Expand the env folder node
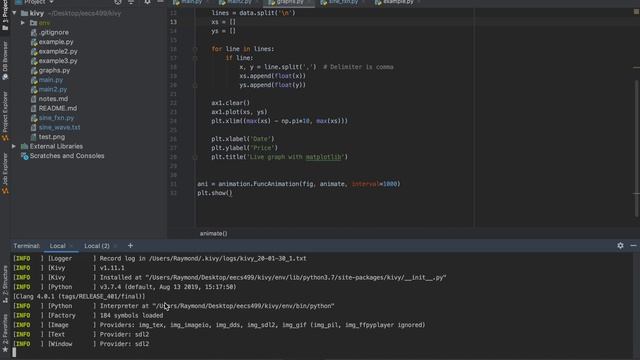Image resolution: width=640 pixels, height=360 pixels. (x=23, y=23)
